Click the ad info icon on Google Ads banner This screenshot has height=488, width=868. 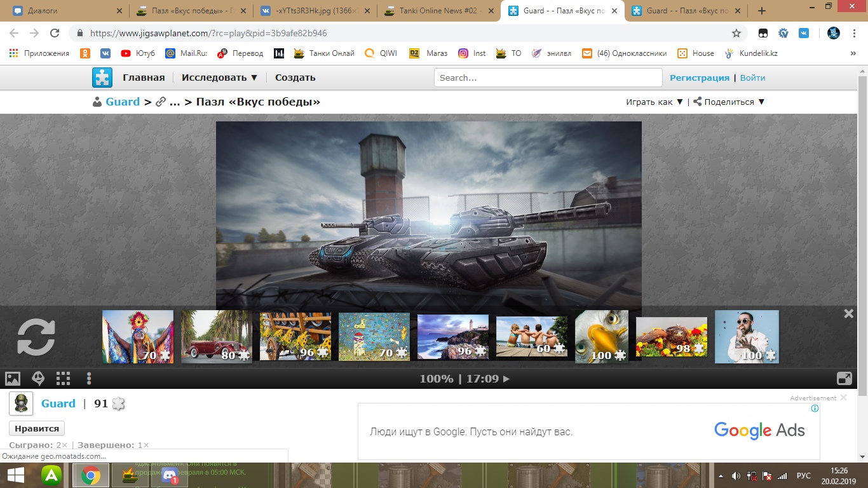(815, 409)
